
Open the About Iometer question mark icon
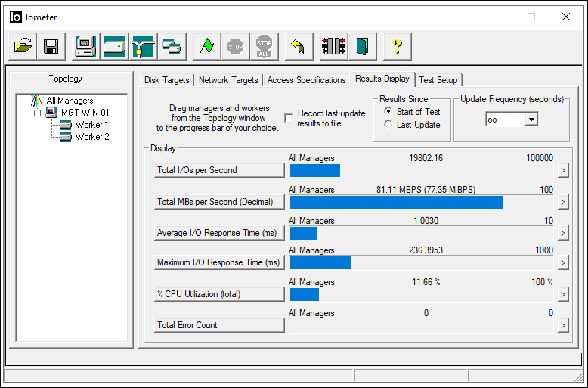point(397,47)
